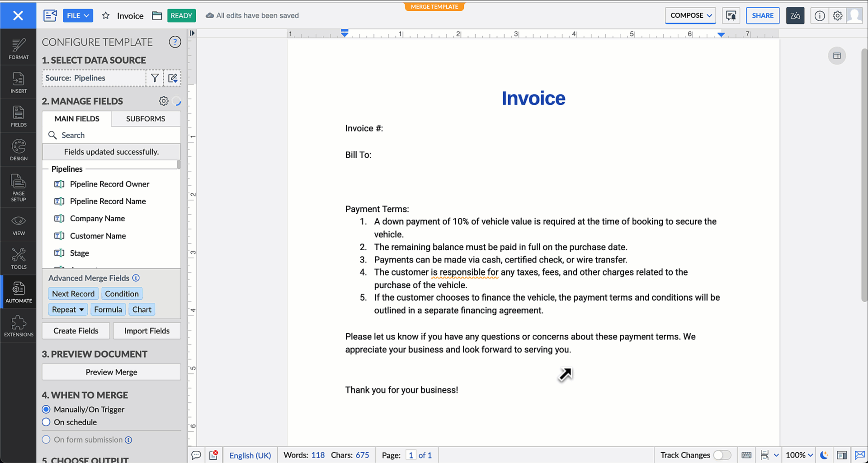Open the document info icon in the header
The width and height of the screenshot is (868, 463).
click(820, 16)
